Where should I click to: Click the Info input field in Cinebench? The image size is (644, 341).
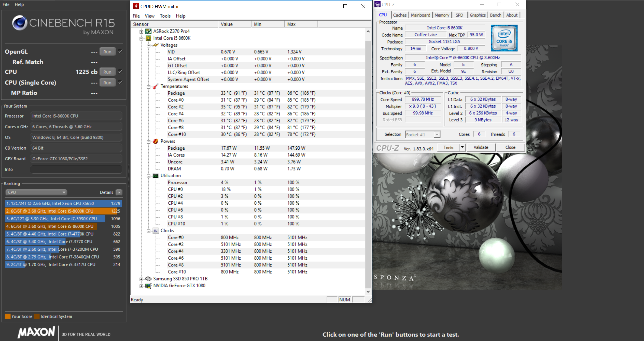pyautogui.click(x=76, y=169)
